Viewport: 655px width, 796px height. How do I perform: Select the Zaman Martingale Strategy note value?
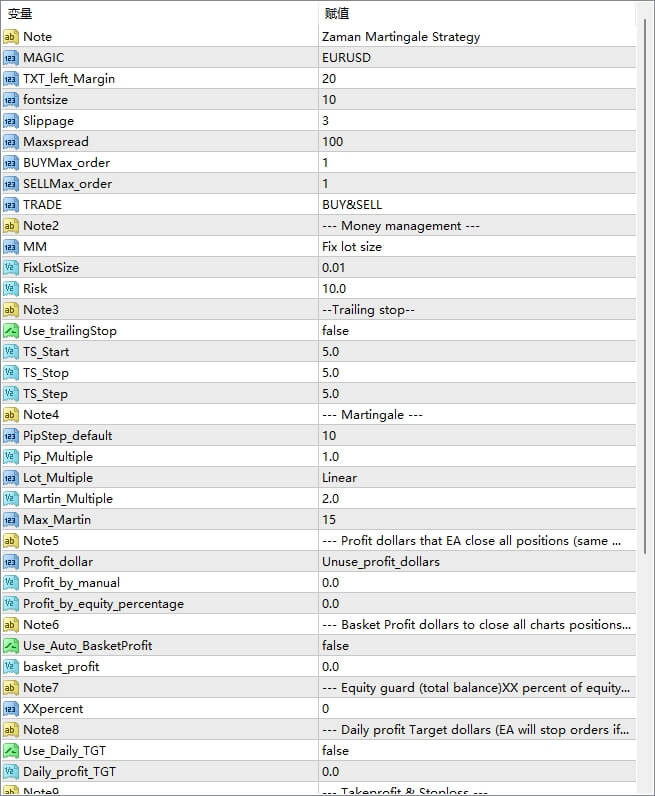[x=401, y=37]
